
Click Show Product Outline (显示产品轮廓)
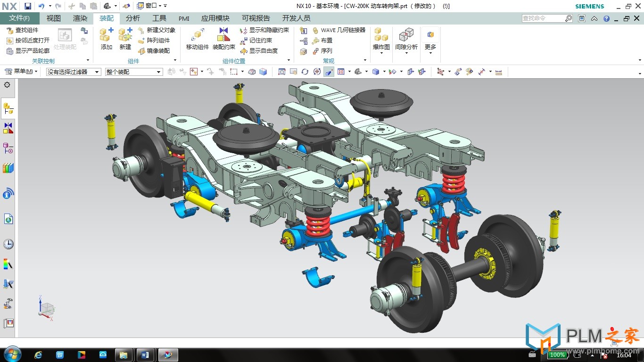coord(28,51)
